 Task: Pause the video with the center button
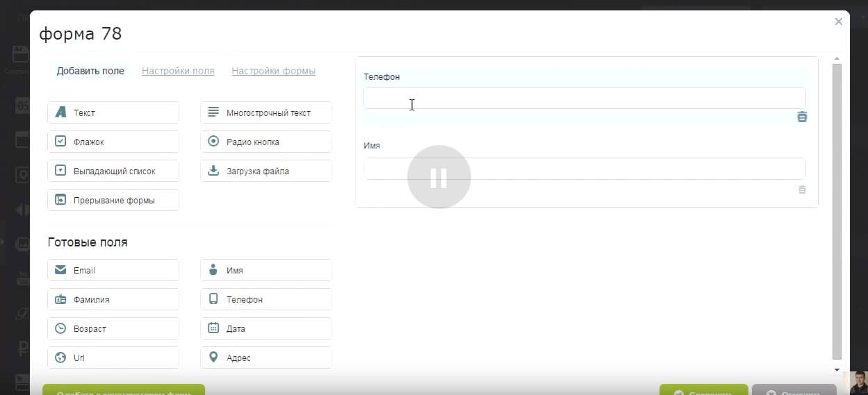[439, 178]
